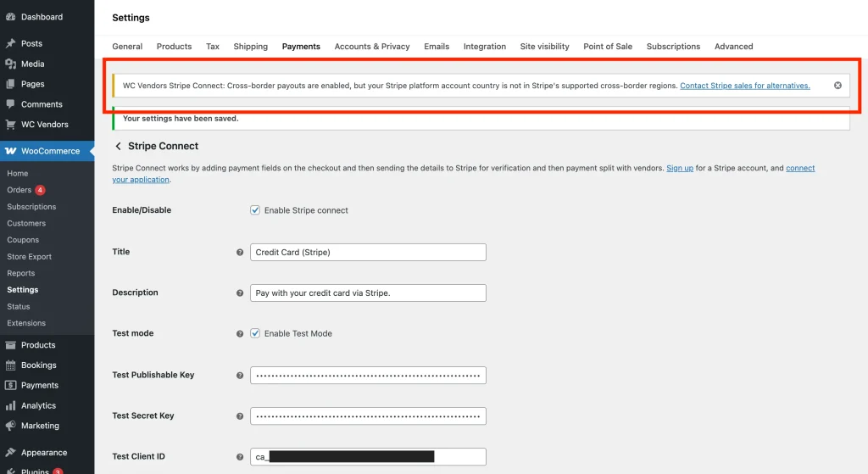Click the Products box icon
This screenshot has height=474, width=868.
pos(10,345)
